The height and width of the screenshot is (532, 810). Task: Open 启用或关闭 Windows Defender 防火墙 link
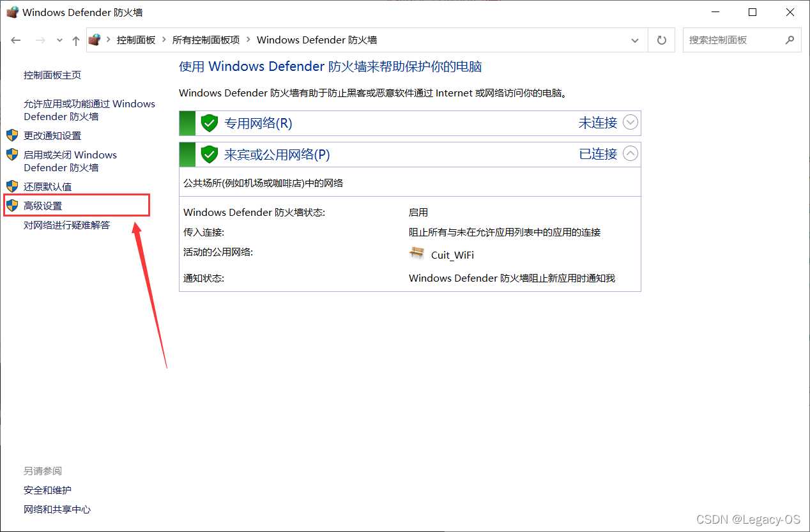click(70, 161)
